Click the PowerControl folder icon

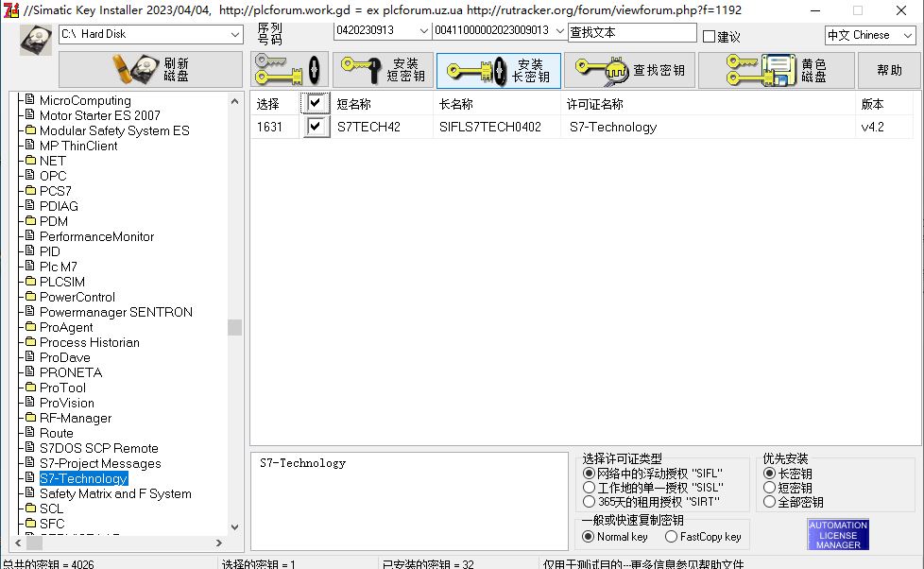30,297
